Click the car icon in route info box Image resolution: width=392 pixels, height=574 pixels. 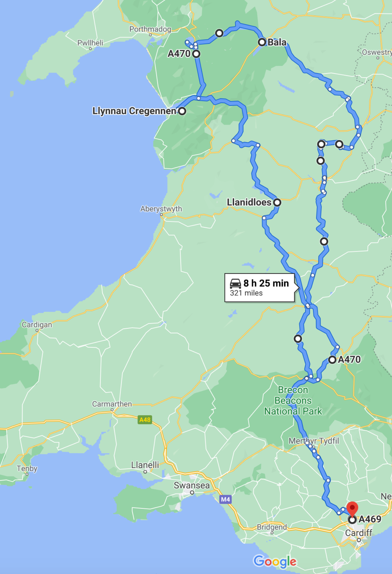pyautogui.click(x=235, y=283)
